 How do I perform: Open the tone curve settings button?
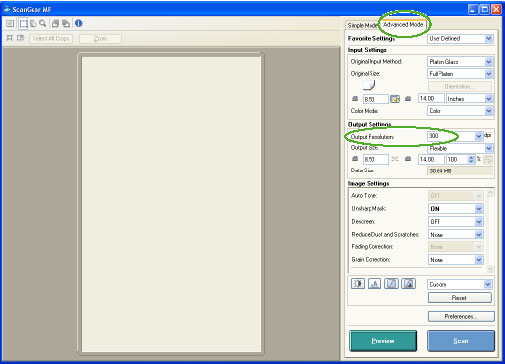[x=391, y=284]
